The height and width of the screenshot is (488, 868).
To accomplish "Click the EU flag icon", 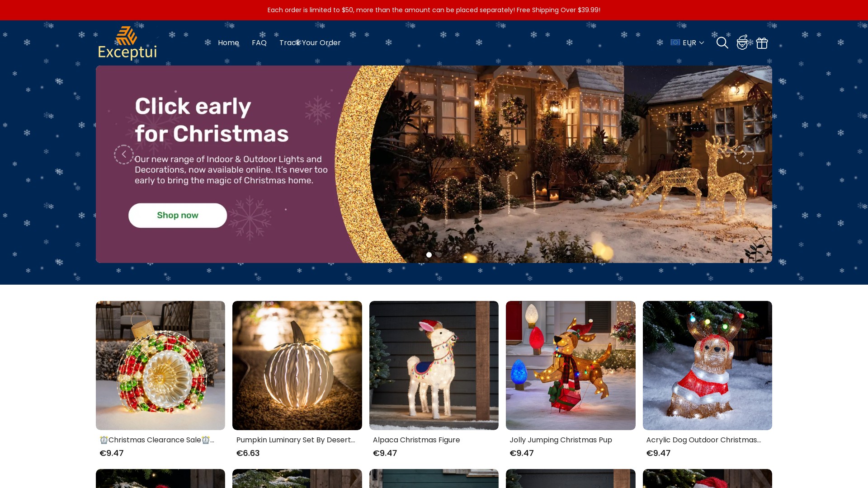I will pyautogui.click(x=675, y=42).
